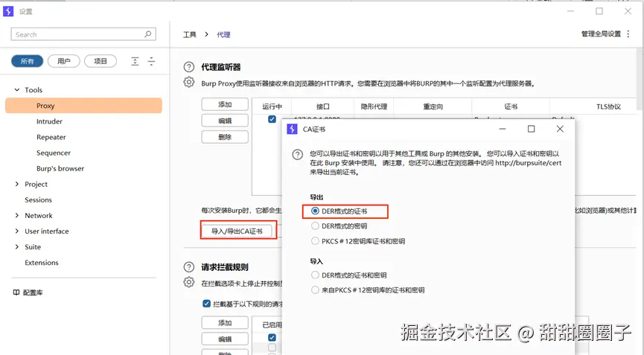
Task: Click 编辑 button for interception rules
Action: pos(225,339)
